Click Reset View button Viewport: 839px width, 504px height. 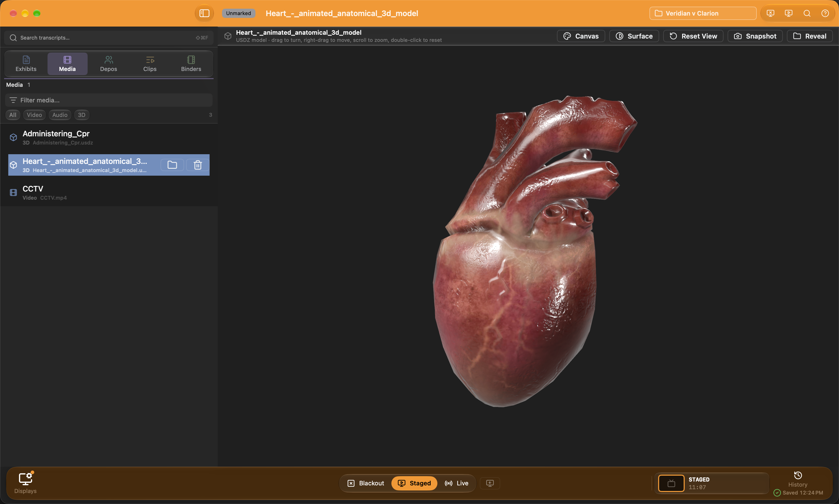click(x=693, y=36)
